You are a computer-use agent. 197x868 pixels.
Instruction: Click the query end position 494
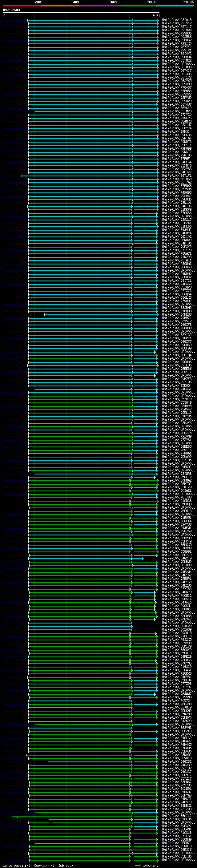[x=155, y=15]
